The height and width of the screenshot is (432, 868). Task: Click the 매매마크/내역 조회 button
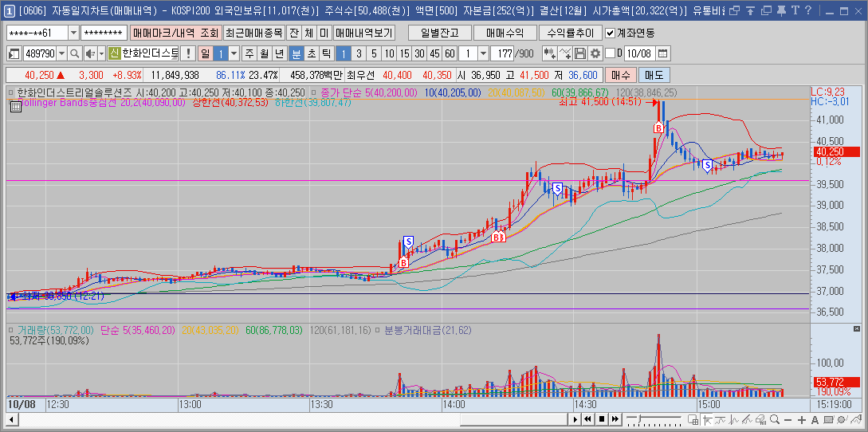point(175,33)
